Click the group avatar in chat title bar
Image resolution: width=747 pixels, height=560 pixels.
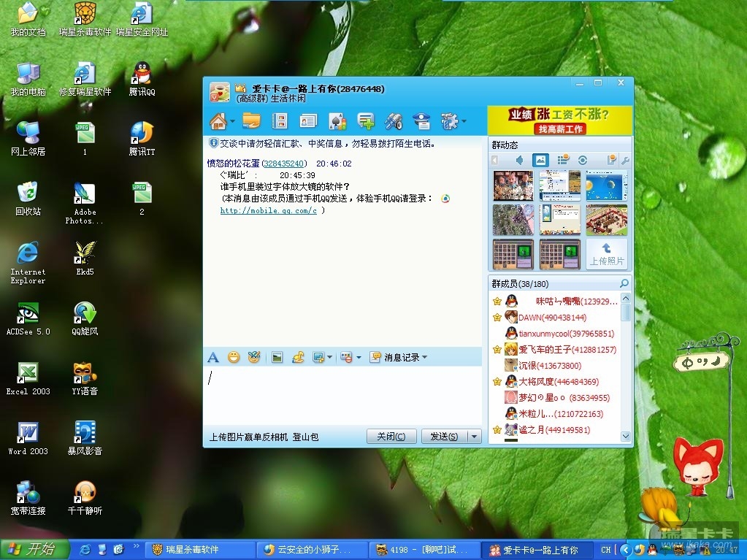(x=220, y=93)
